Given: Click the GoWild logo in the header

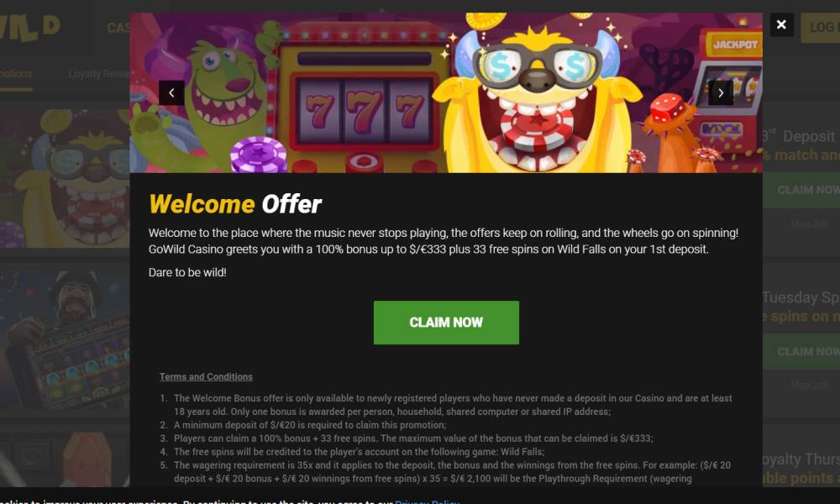Looking at the screenshot, I should [x=30, y=27].
